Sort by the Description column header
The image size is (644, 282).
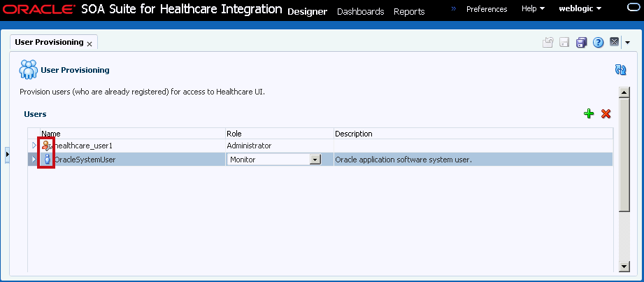(354, 134)
